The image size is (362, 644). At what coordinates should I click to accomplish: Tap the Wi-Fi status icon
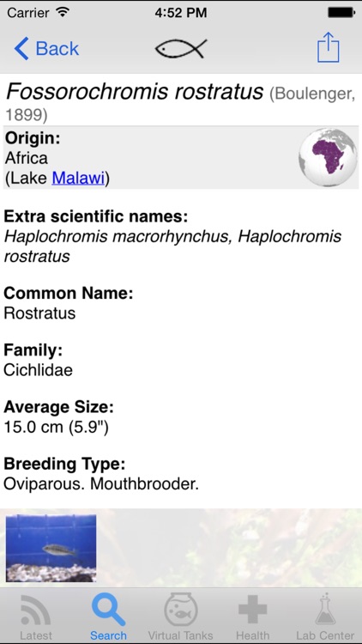coord(63,12)
